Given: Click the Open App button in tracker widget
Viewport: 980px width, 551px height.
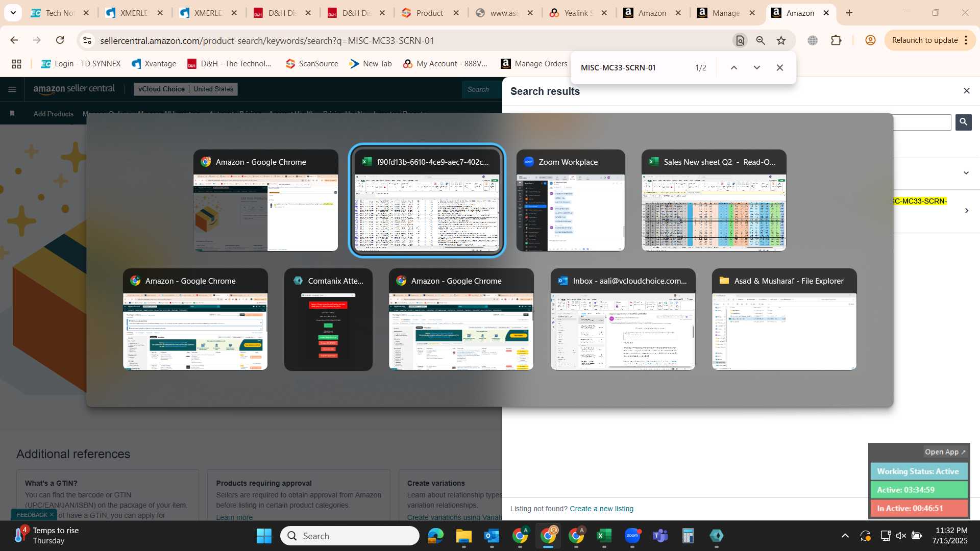Looking at the screenshot, I should pyautogui.click(x=945, y=452).
